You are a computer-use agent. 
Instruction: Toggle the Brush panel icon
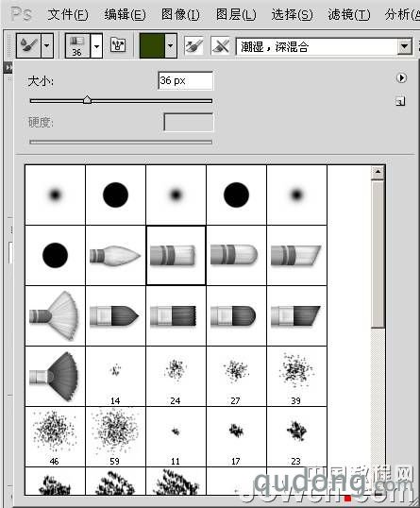click(118, 45)
